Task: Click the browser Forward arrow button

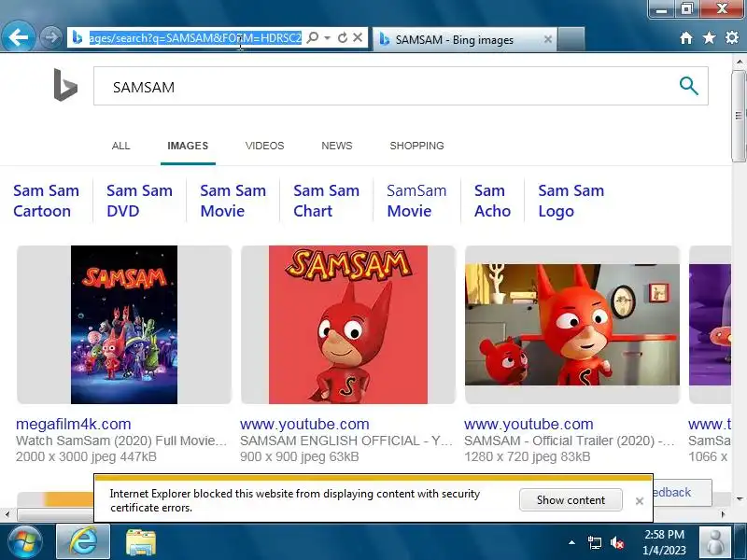Action: click(50, 37)
